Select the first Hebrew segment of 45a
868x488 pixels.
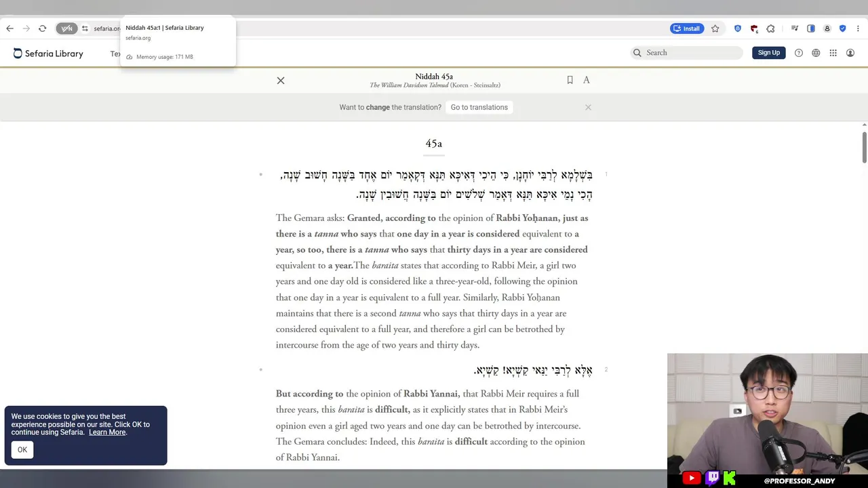tap(437, 184)
